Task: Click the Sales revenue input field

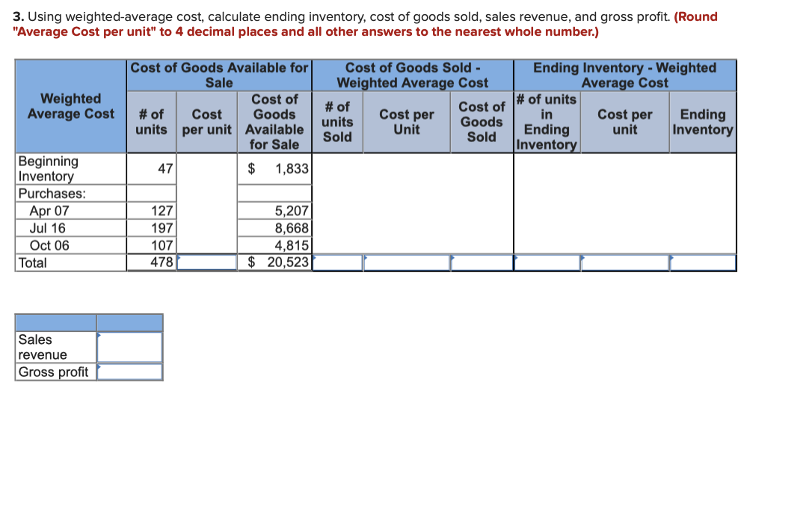Action: coord(129,346)
